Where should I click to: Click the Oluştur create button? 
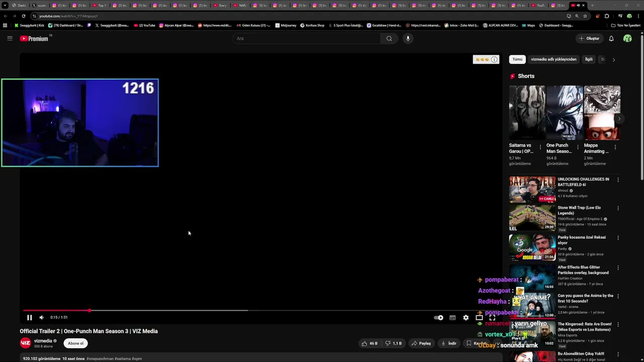589,38
